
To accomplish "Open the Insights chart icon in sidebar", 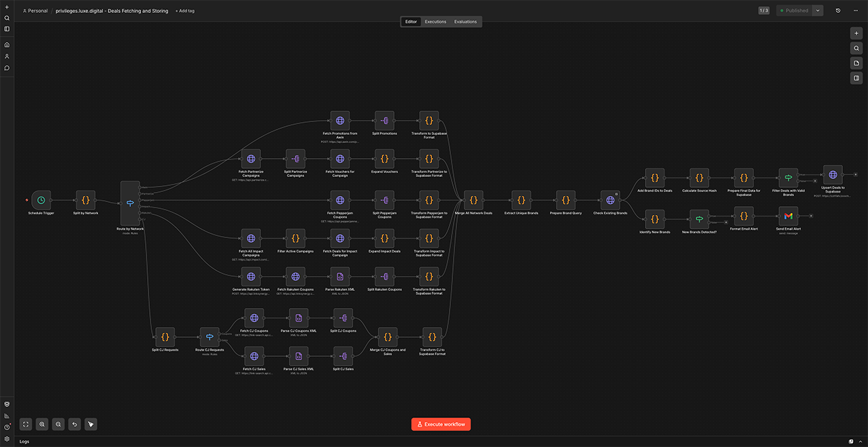I will tap(7, 416).
